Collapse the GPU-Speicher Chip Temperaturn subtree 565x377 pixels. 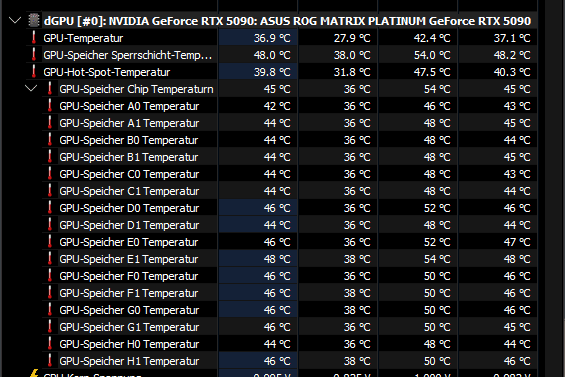(x=31, y=88)
